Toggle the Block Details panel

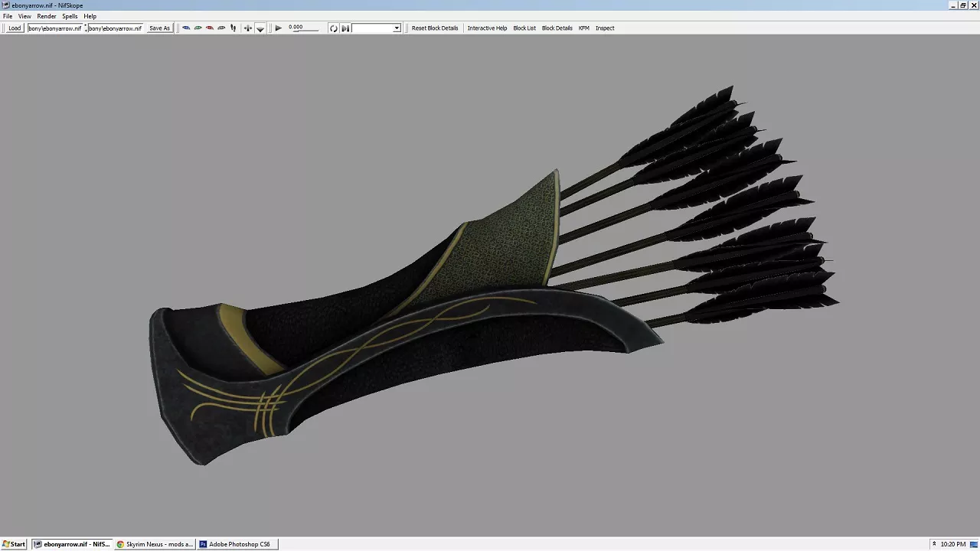click(557, 28)
